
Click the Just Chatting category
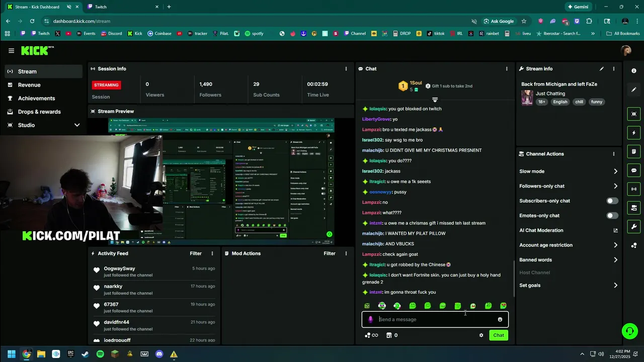tap(550, 94)
